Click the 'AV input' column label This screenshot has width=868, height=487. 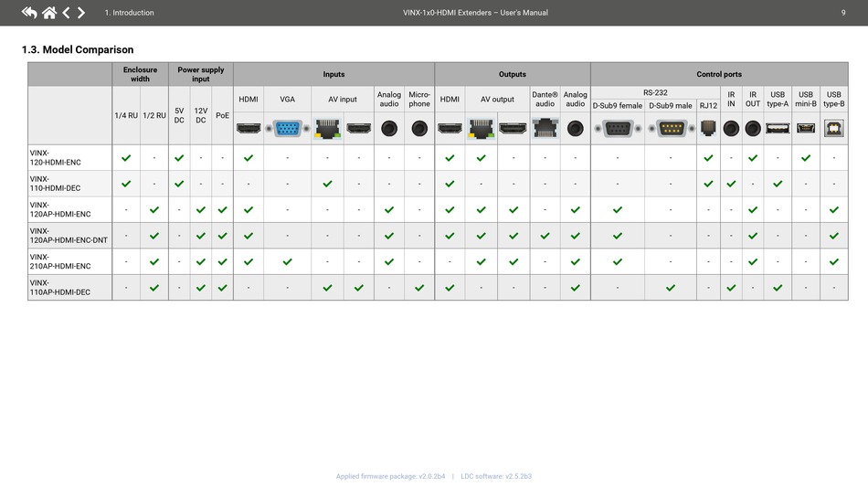click(x=343, y=99)
